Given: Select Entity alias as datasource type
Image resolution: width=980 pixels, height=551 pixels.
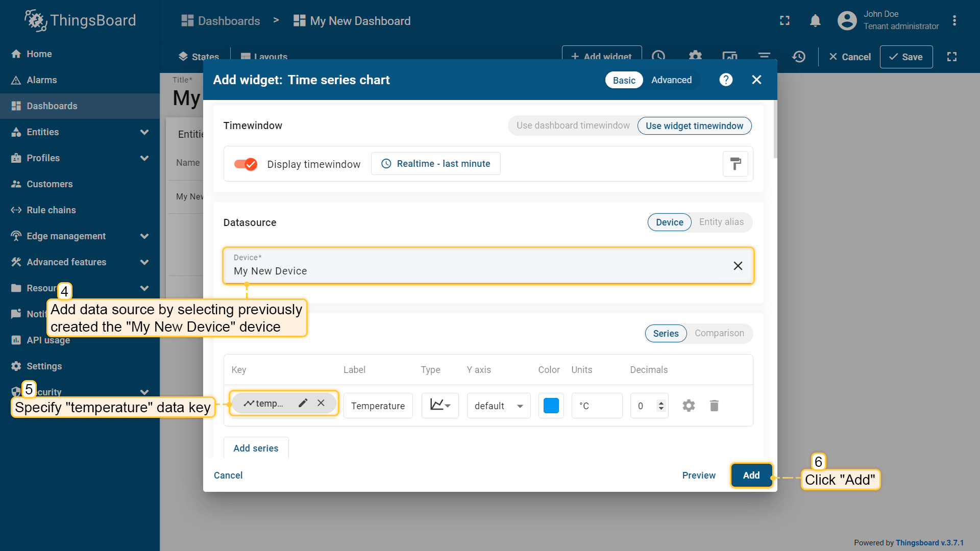Looking at the screenshot, I should pos(721,222).
